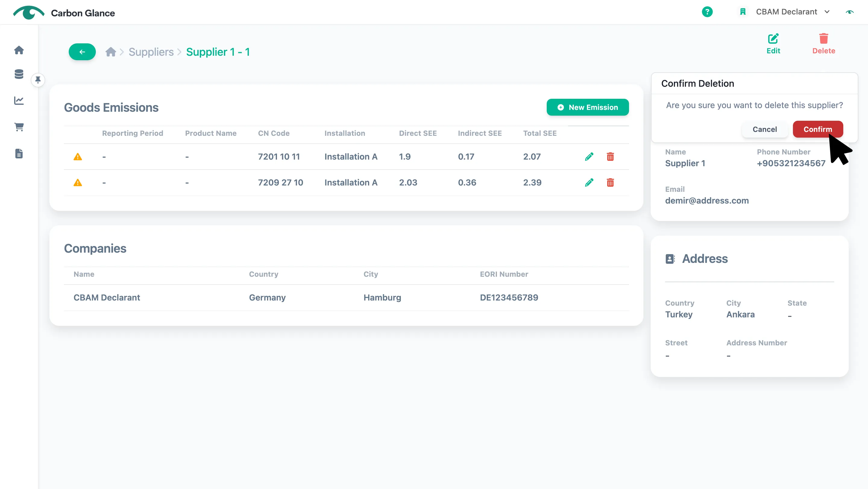Click the Carbon Glance logo

click(64, 13)
